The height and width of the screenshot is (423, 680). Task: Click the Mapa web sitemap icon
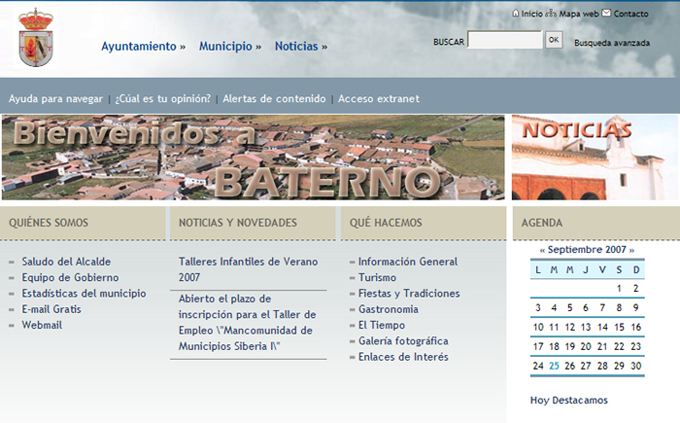tap(552, 14)
